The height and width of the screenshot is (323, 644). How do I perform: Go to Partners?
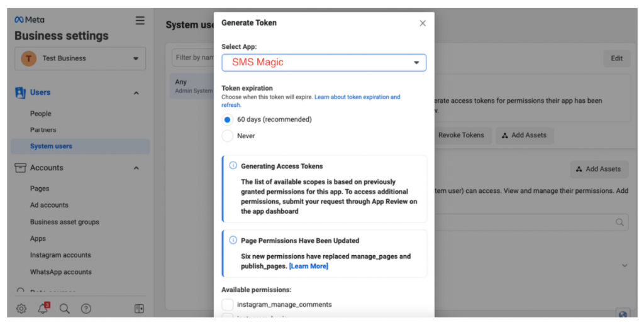[x=43, y=129]
